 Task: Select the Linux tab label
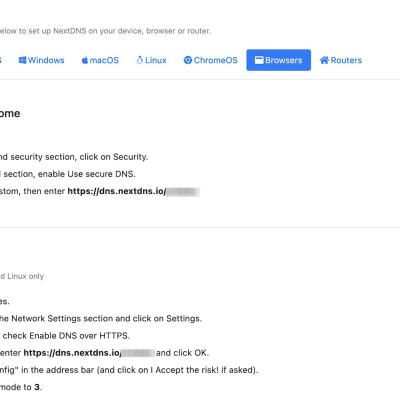tap(156, 60)
